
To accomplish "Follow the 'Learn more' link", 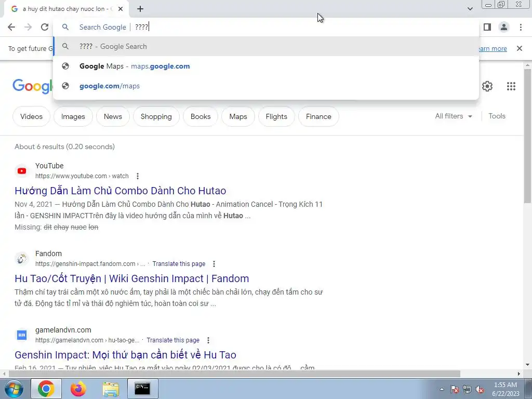I will tap(492, 48).
